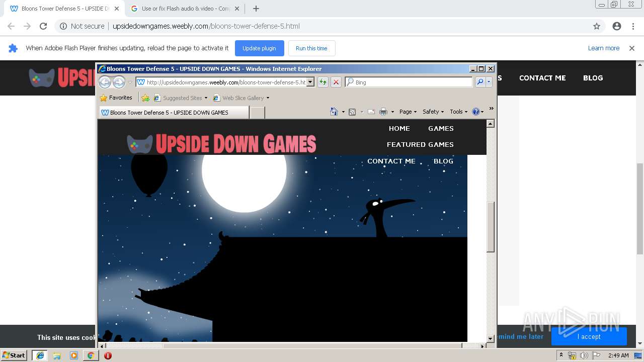
Task: View site info for Not secure
Action: point(82,26)
